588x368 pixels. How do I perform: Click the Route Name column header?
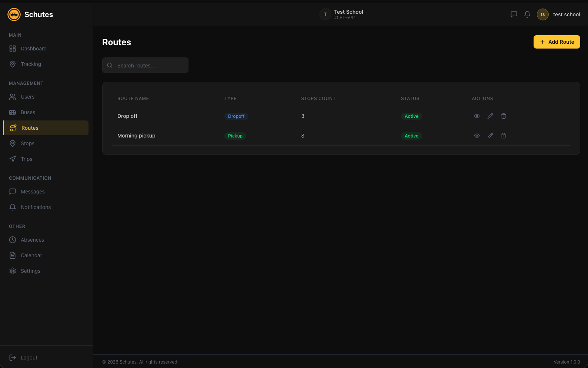(133, 99)
